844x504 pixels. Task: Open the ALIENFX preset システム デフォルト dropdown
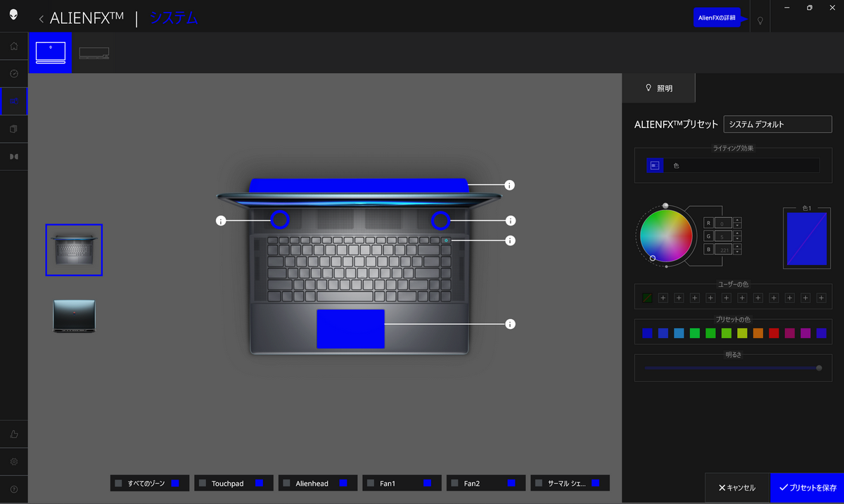point(778,124)
